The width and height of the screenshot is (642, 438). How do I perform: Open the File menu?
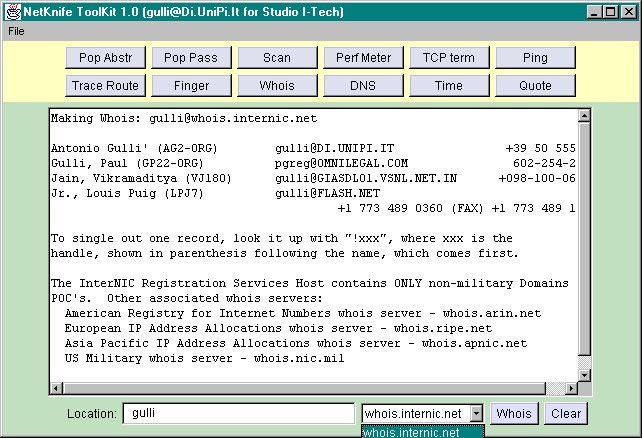coord(16,31)
